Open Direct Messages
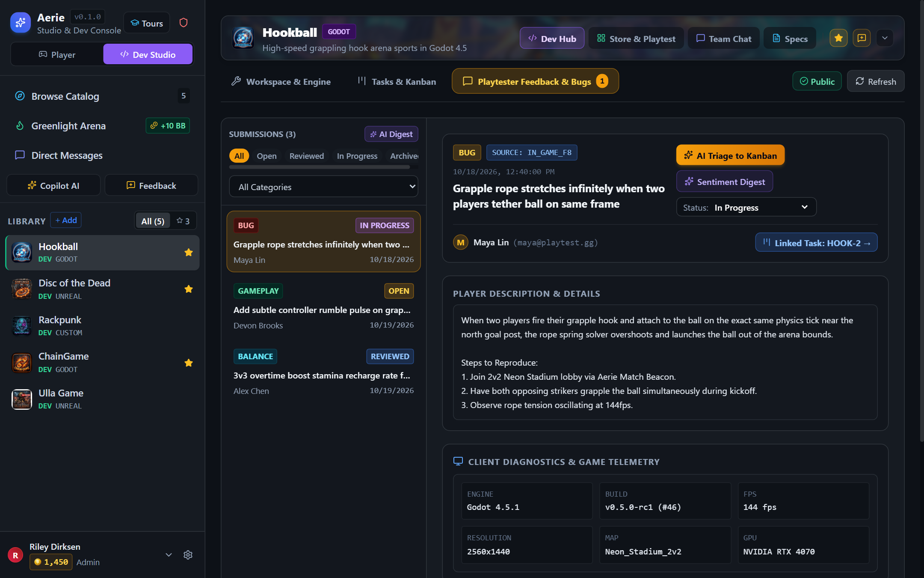Viewport: 924px width, 578px height. pyautogui.click(x=102, y=155)
